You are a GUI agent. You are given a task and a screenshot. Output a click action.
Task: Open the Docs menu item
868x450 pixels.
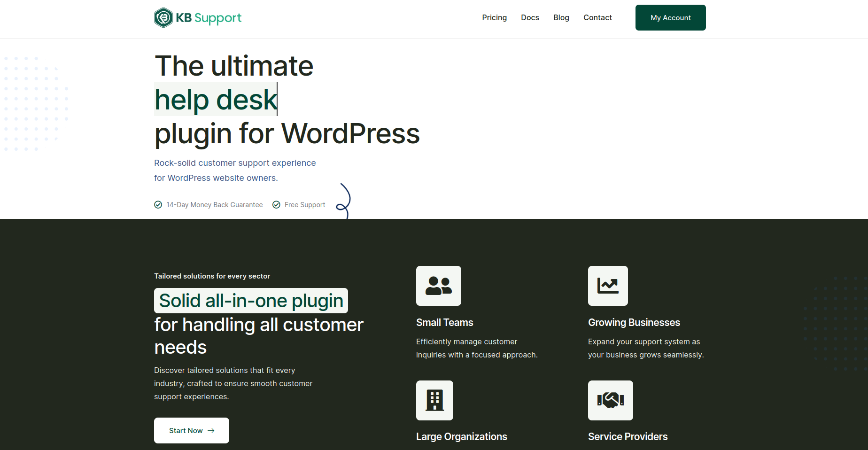tap(530, 17)
